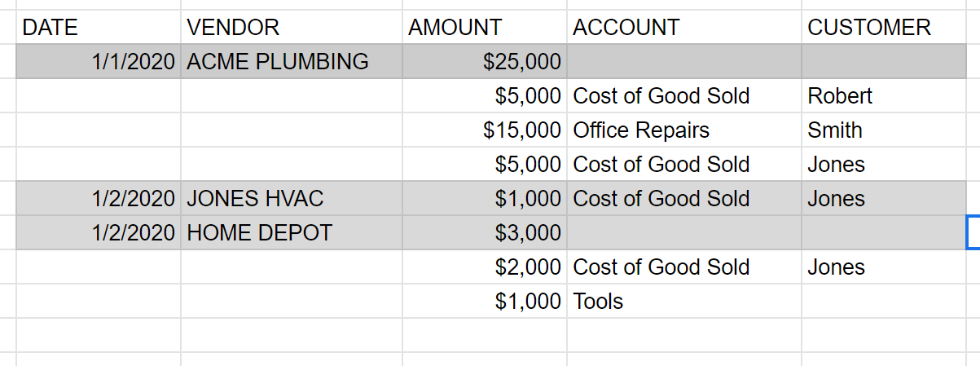Click the date cell beside HOME DEPOT
Viewport: 980px width, 366px height.
(x=98, y=233)
